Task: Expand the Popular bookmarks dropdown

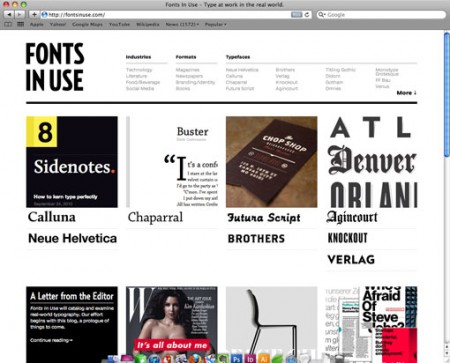Action: [215, 24]
